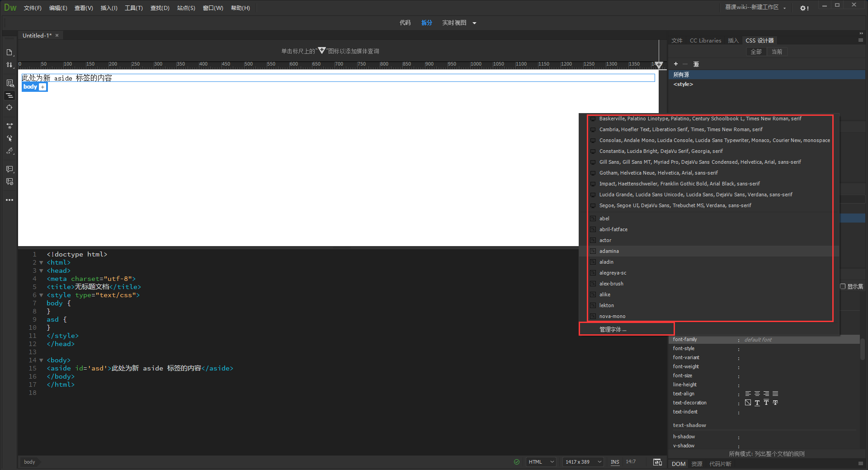Screen dimensions: 868x470
Task: Switch CSS Designer to 当前 mode
Action: [x=777, y=52]
